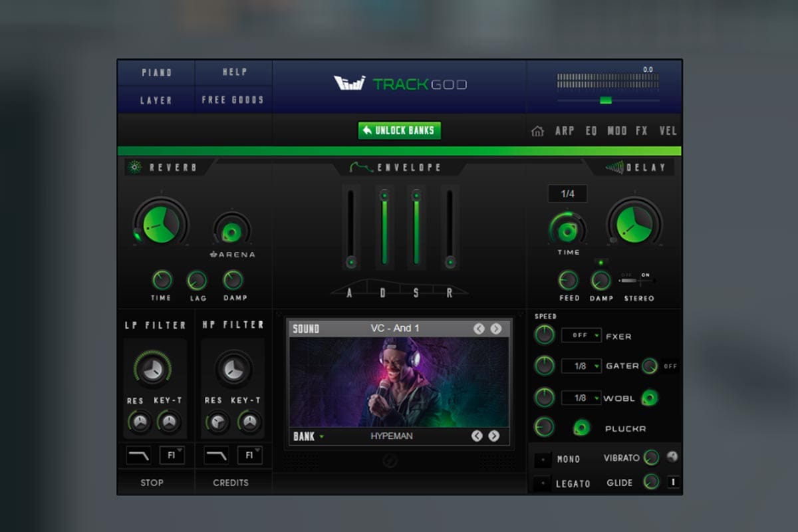
Task: Click the LAYER button
Action: [156, 100]
